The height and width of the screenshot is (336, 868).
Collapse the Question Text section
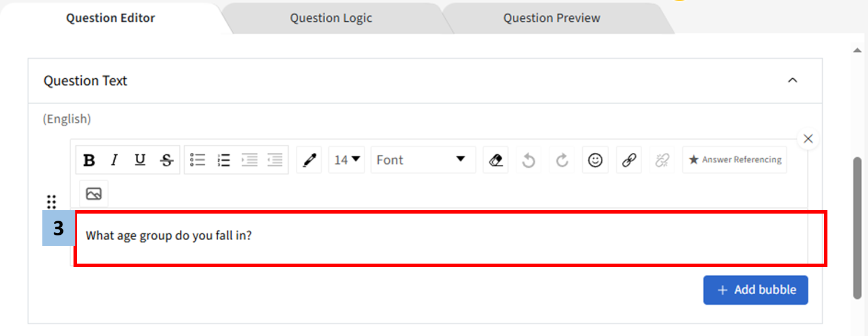[x=792, y=81]
